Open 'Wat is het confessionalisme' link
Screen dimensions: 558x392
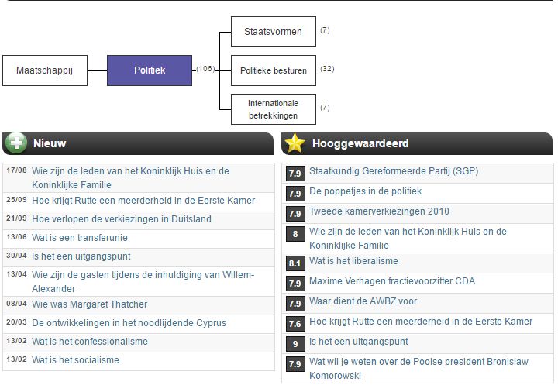(89, 342)
